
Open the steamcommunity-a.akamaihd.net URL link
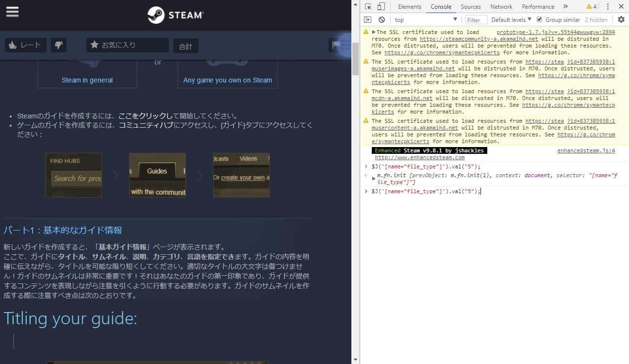point(479,39)
